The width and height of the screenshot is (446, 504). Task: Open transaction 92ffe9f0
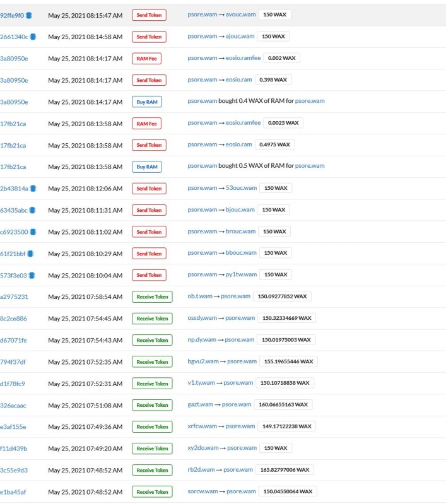pos(12,15)
